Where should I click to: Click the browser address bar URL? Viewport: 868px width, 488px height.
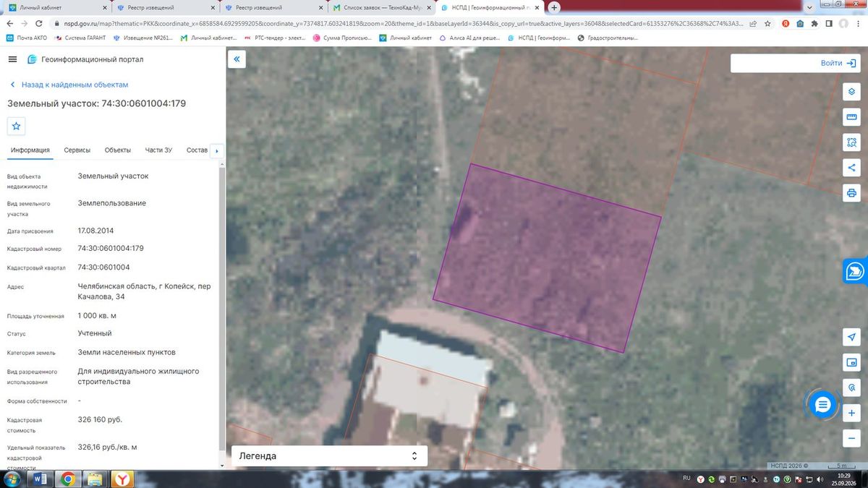click(405, 23)
